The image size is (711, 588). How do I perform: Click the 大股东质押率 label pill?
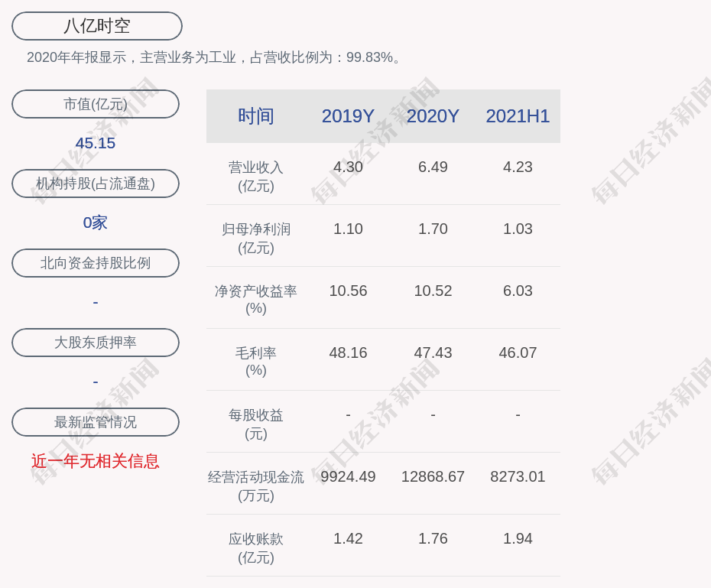coord(96,343)
